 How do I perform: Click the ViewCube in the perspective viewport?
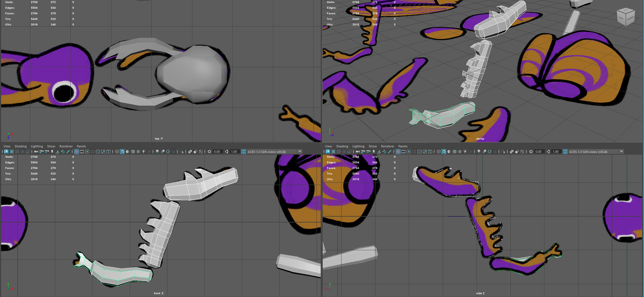pos(625,16)
